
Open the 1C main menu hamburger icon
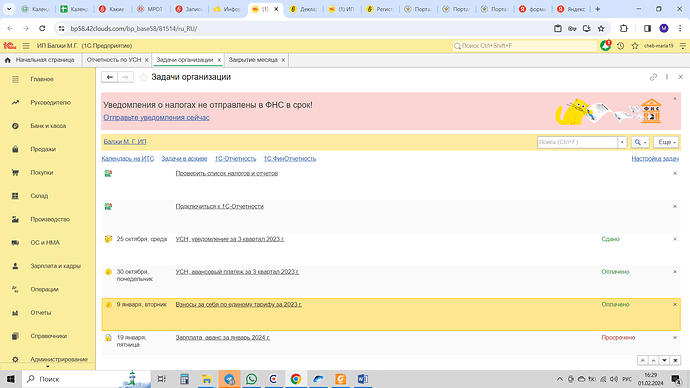(x=26, y=46)
